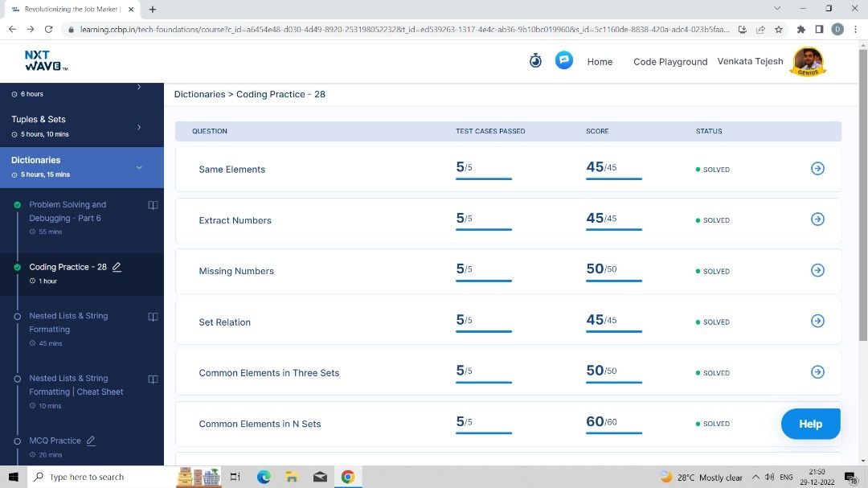The image size is (868, 488).
Task: Open the stopwatch timer icon in header
Action: tap(535, 60)
